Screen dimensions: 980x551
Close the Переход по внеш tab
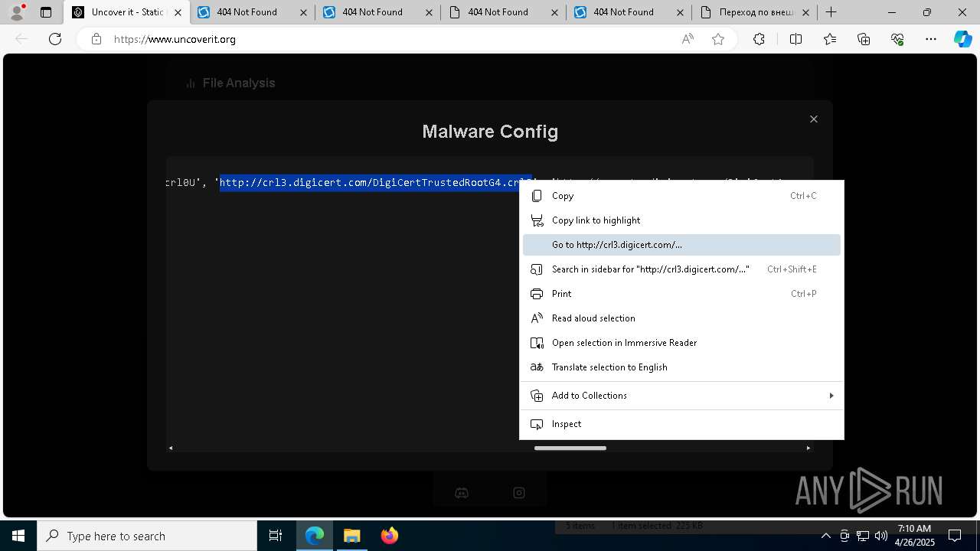805,12
